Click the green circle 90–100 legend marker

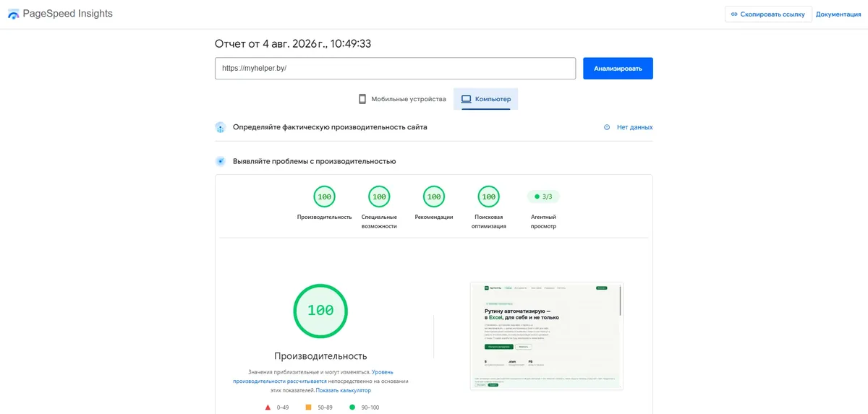tap(352, 407)
